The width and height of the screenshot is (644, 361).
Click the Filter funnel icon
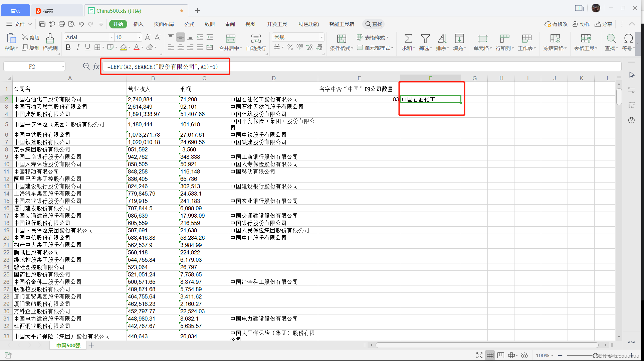tap(425, 38)
